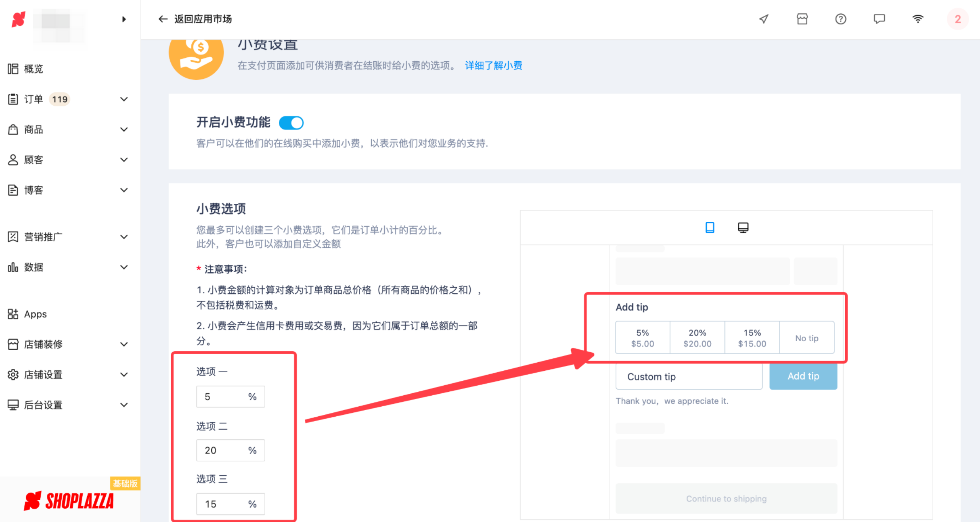Click the 119 orders count badge
This screenshot has height=522, width=980.
click(x=60, y=99)
